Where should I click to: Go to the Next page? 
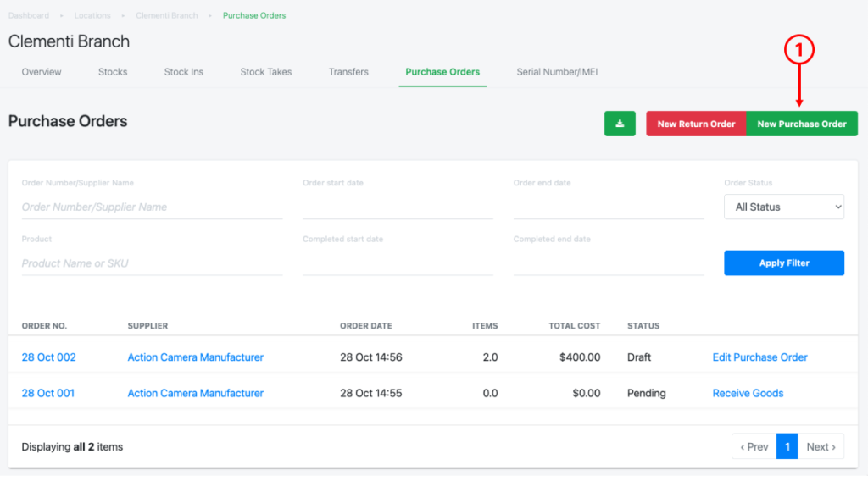tap(821, 446)
